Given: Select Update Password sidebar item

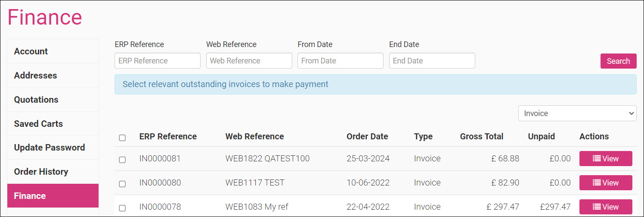Looking at the screenshot, I should [53, 148].
